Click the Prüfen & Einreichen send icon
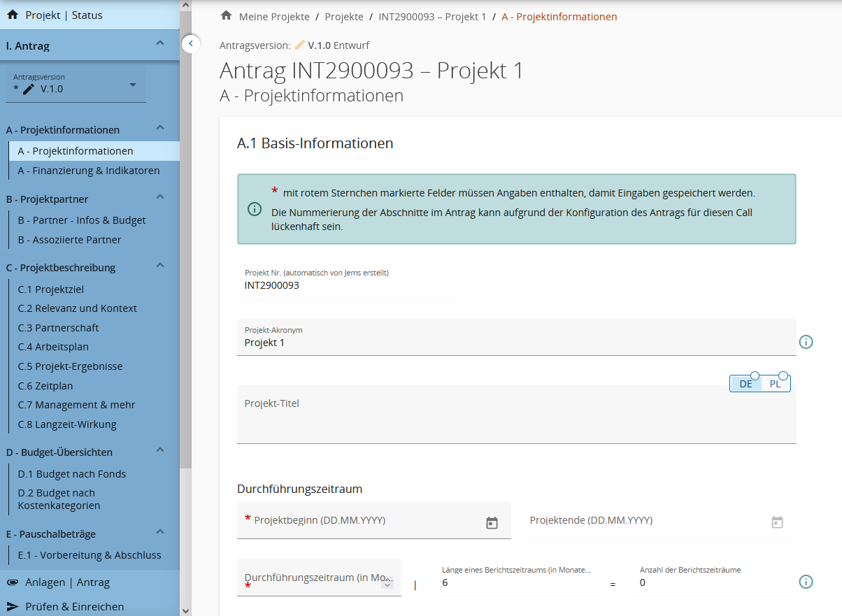This screenshot has width=842, height=616. point(13,606)
